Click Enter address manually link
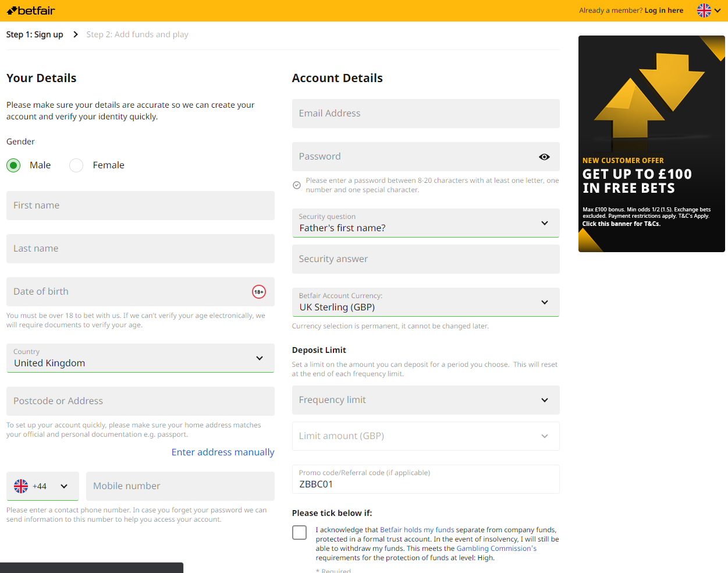 pos(223,452)
